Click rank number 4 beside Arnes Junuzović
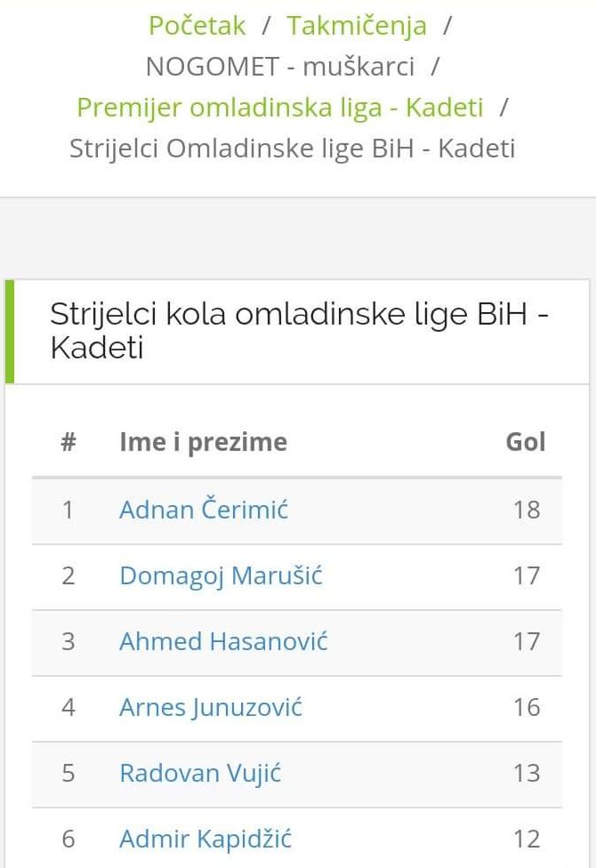 tap(68, 707)
